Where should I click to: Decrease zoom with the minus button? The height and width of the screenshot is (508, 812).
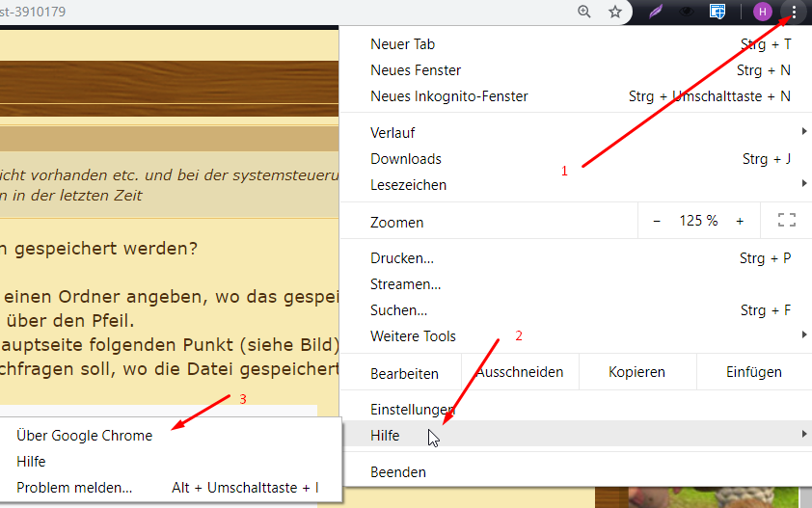(x=657, y=221)
